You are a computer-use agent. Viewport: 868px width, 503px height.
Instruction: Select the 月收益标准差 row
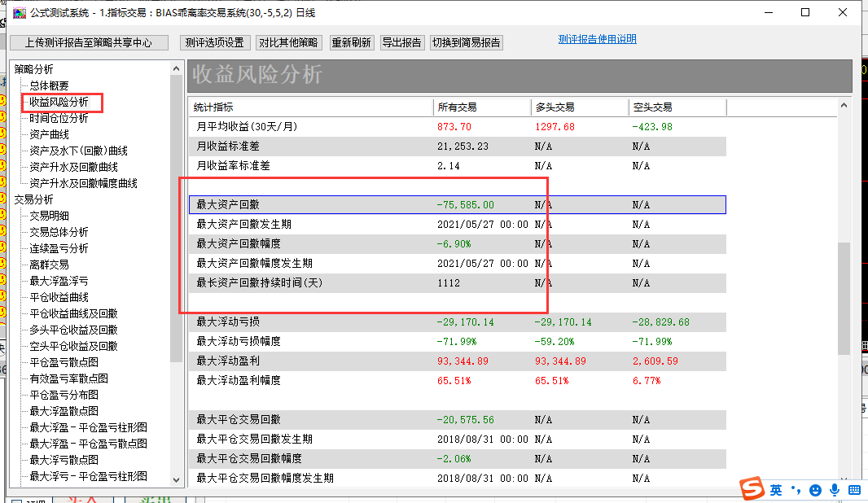(x=458, y=146)
